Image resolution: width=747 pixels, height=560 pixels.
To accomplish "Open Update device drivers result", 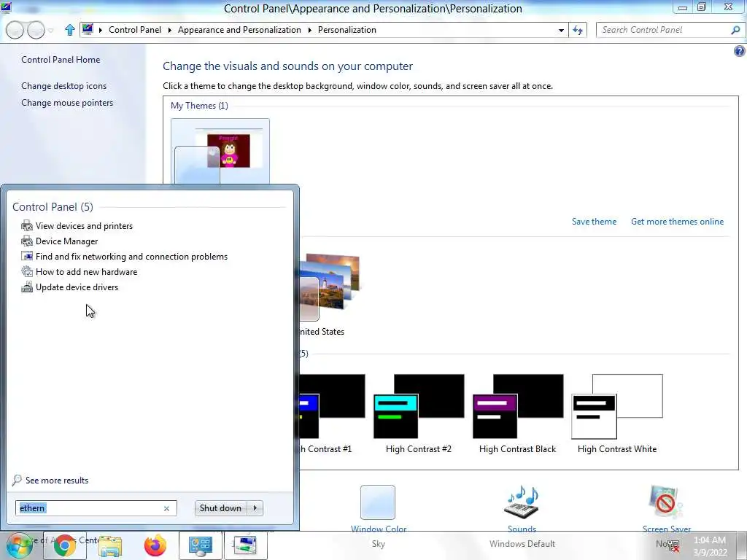I will tap(77, 287).
